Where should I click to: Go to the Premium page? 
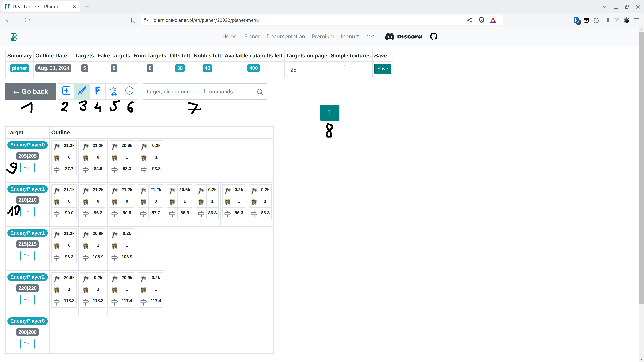click(323, 37)
